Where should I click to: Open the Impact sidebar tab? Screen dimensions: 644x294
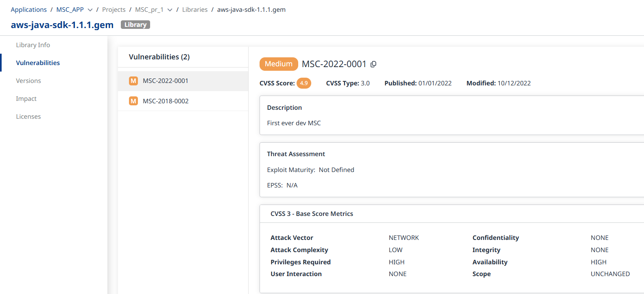26,99
